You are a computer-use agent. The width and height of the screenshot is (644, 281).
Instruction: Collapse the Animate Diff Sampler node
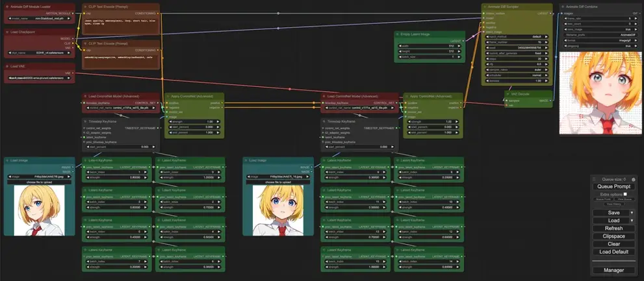click(485, 6)
